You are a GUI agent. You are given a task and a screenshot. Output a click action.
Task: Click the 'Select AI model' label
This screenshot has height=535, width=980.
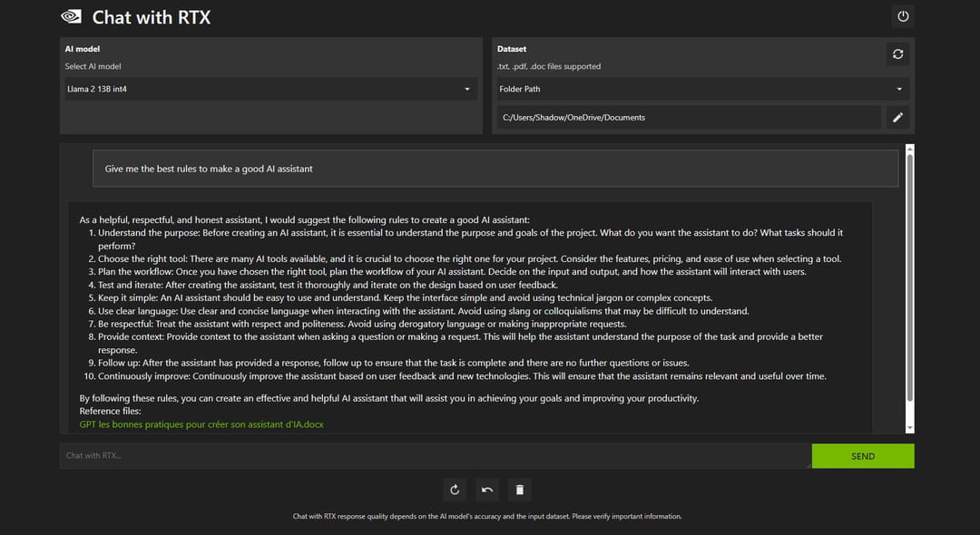[x=93, y=66]
